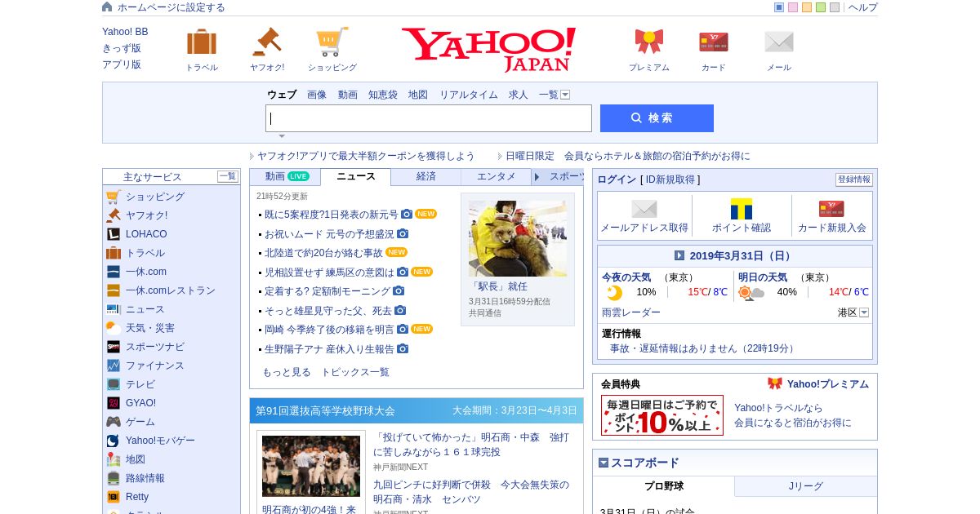Open the 港区 weather location dropdown
Image resolution: width=980 pixels, height=514 pixels.
[864, 312]
